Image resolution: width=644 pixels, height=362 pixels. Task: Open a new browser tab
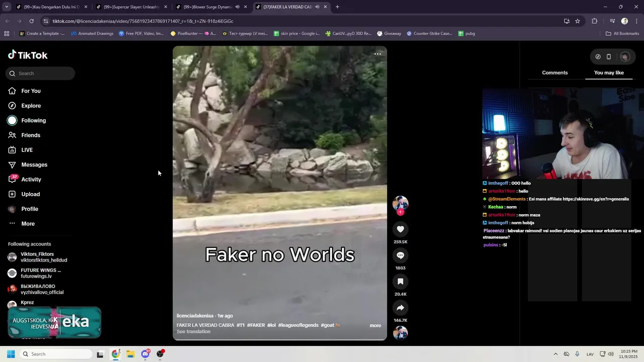(x=337, y=7)
